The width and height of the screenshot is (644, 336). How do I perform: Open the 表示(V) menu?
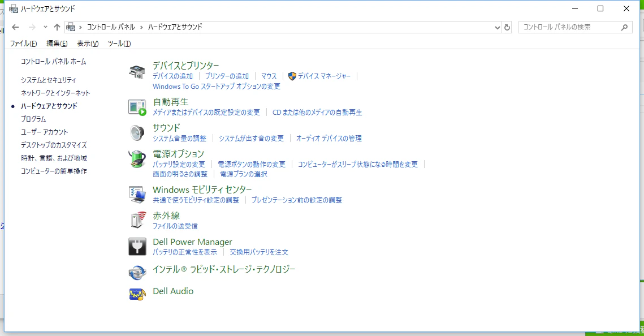click(x=88, y=44)
